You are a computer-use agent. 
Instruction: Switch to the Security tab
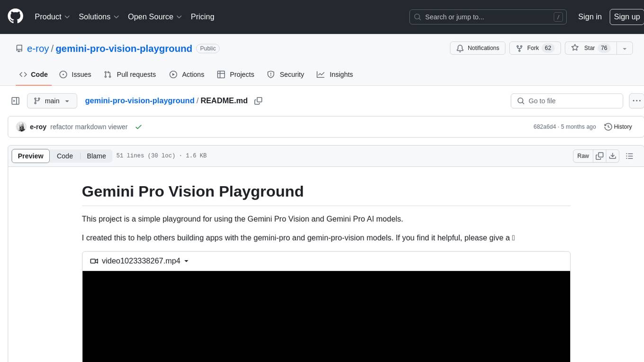[x=286, y=74]
